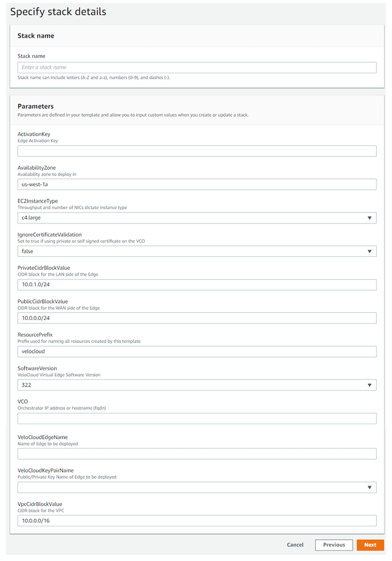The width and height of the screenshot is (392, 561).
Task: Click the EC2InstanceType dropdown arrow
Action: coord(369,218)
